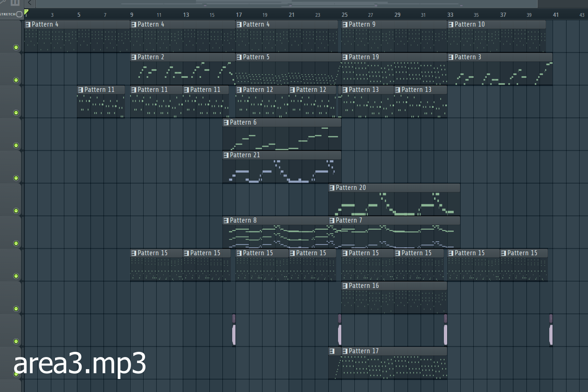
Task: Click bar 5 on the timeline ruler
Action: tap(79, 14)
